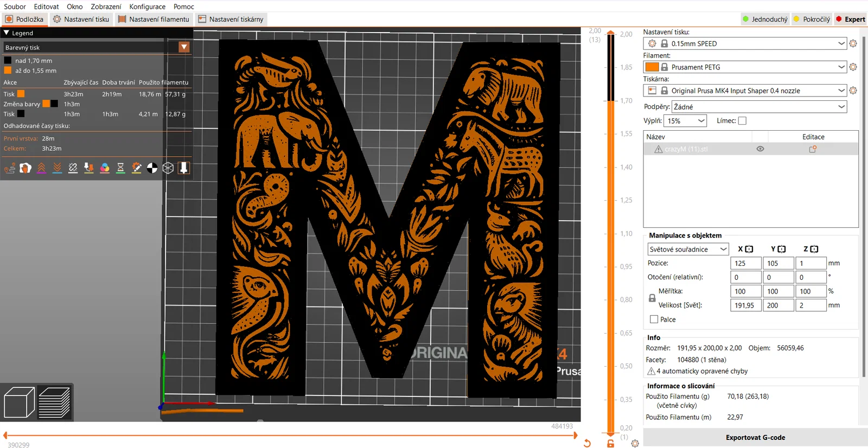Image resolution: width=868 pixels, height=448 pixels.
Task: Toggle shells visibility (wireframe cube icon)
Action: coord(168,168)
